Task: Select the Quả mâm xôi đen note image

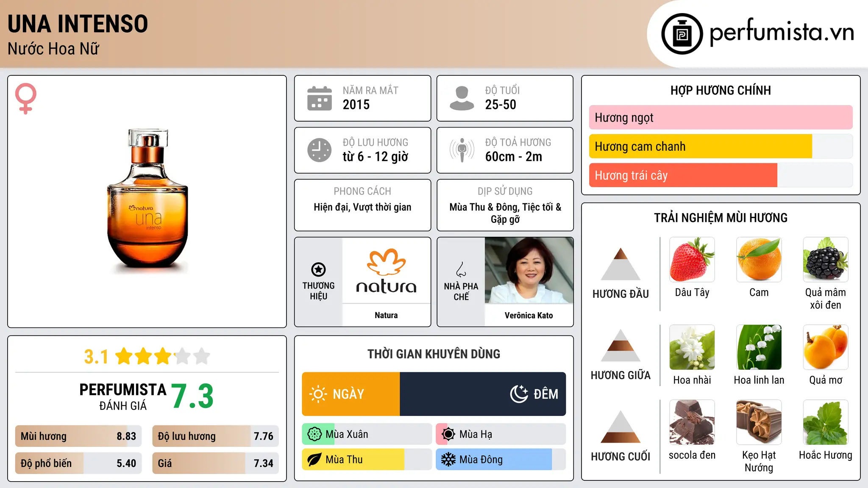Action: [x=826, y=260]
